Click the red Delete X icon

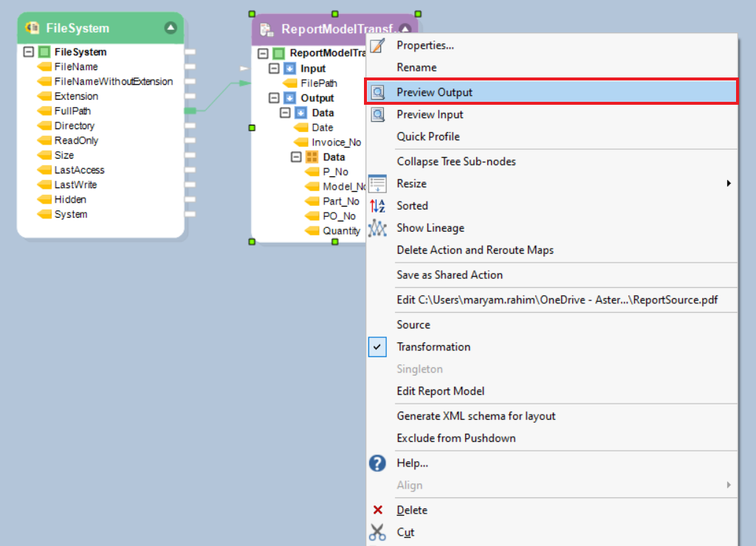point(377,511)
